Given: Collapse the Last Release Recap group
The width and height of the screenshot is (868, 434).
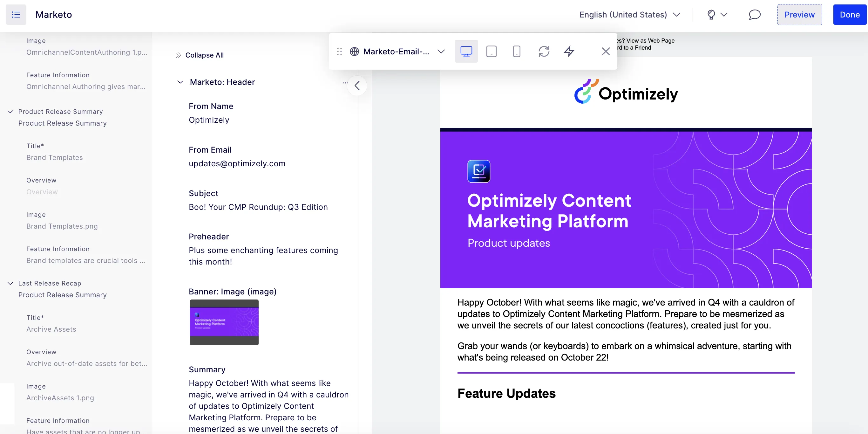Looking at the screenshot, I should [x=10, y=283].
